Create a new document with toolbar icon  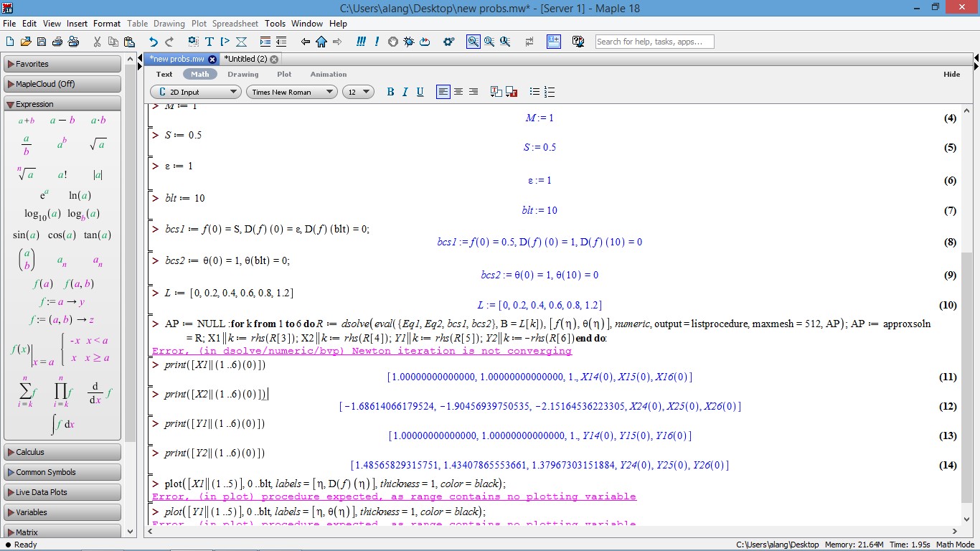(x=9, y=42)
